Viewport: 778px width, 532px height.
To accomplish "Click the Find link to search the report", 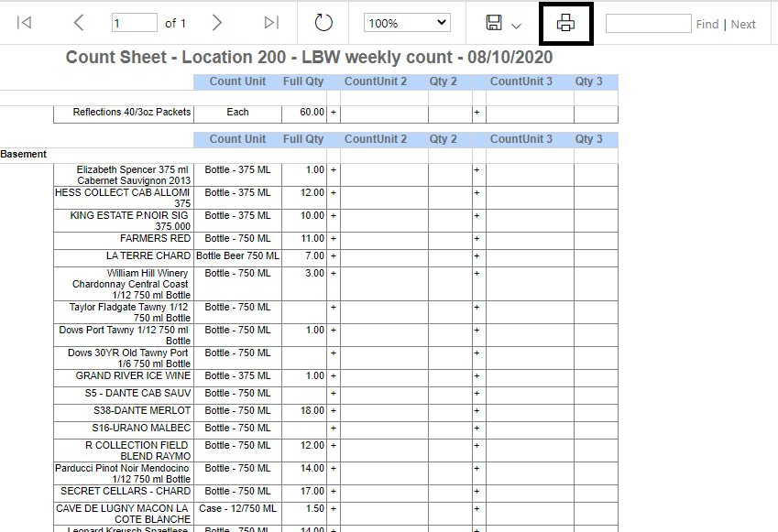I will (x=707, y=23).
